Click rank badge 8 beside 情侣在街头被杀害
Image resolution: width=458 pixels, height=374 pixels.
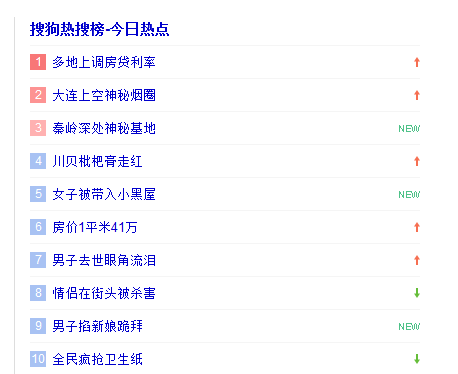coord(38,293)
